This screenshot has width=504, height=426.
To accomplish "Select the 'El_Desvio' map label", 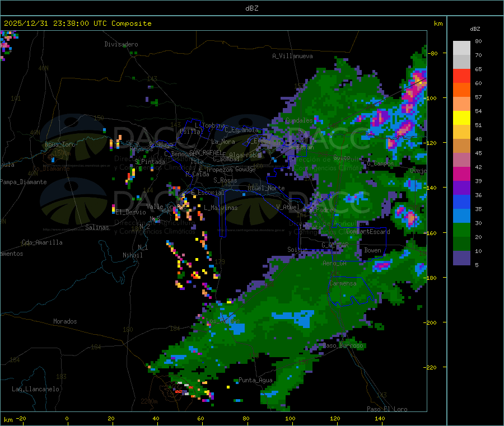I will (x=130, y=212).
